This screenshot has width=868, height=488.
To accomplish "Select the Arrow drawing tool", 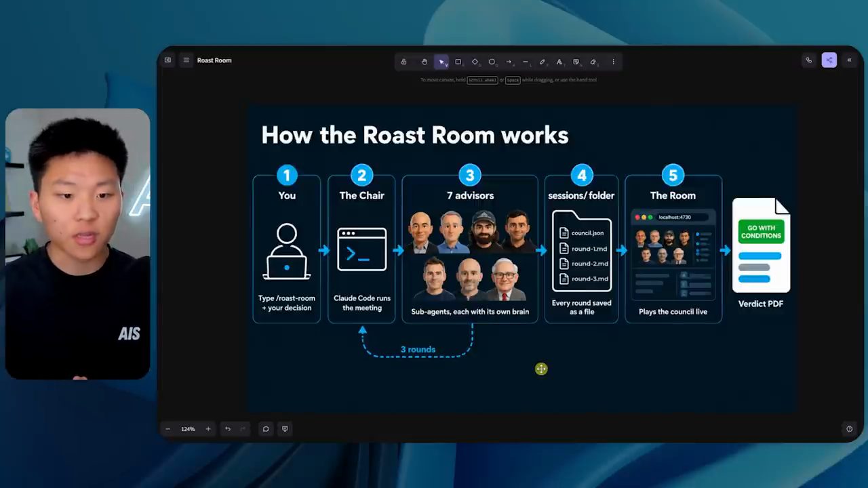I will click(509, 62).
